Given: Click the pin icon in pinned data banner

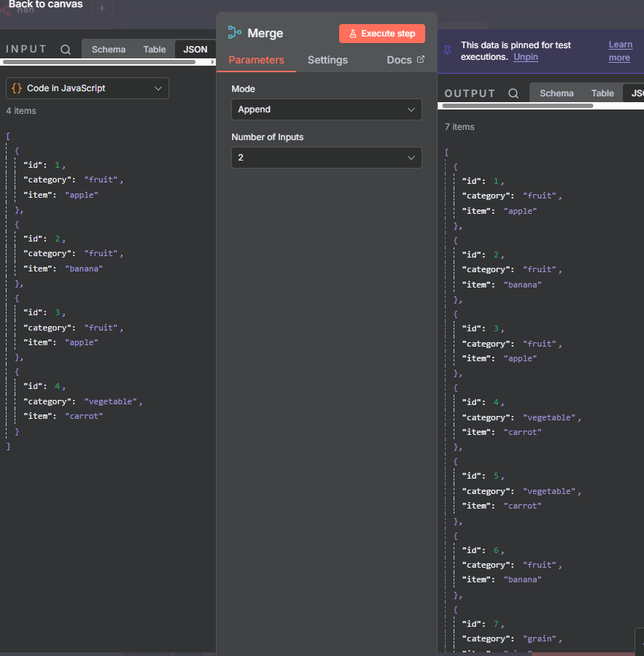Looking at the screenshot, I should [x=447, y=50].
